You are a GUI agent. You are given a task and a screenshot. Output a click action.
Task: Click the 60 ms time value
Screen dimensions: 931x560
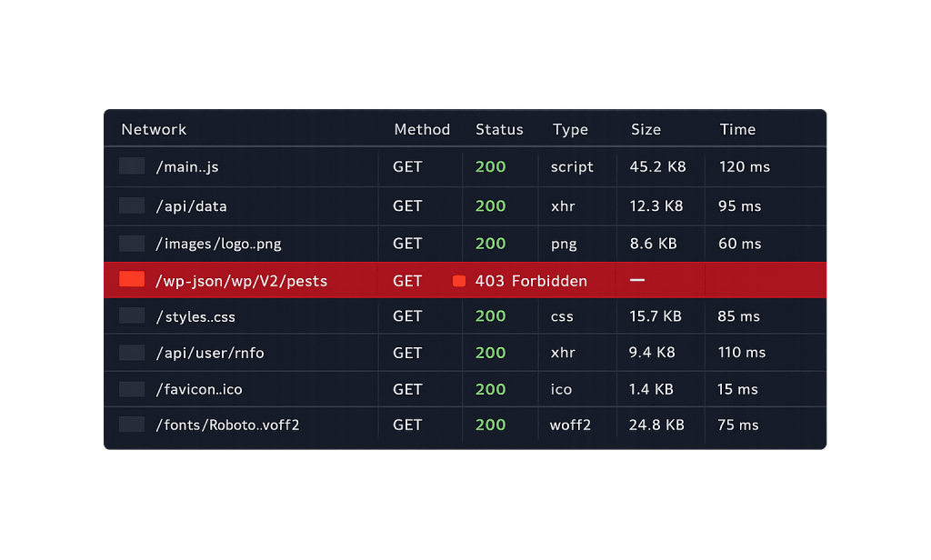(x=740, y=244)
